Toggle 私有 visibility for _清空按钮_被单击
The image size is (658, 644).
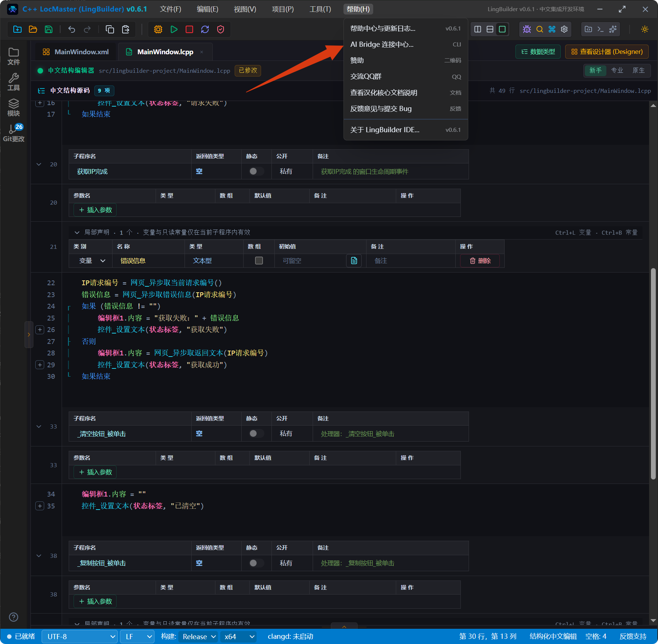tap(286, 433)
